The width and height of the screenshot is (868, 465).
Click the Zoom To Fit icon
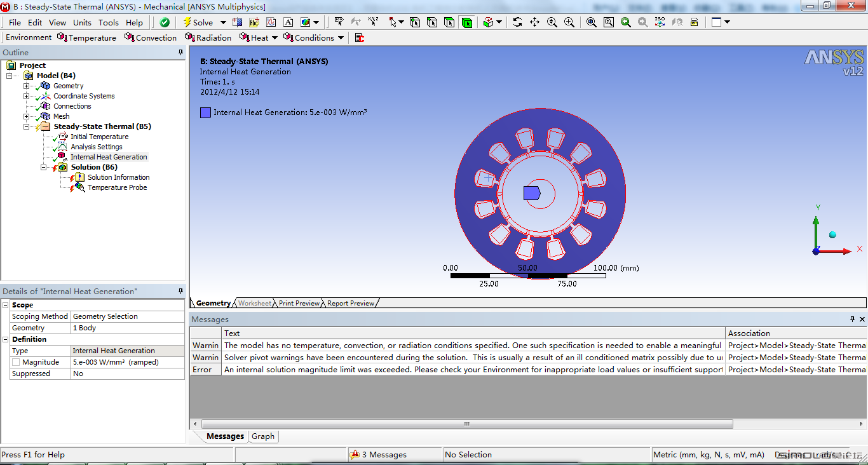(592, 22)
